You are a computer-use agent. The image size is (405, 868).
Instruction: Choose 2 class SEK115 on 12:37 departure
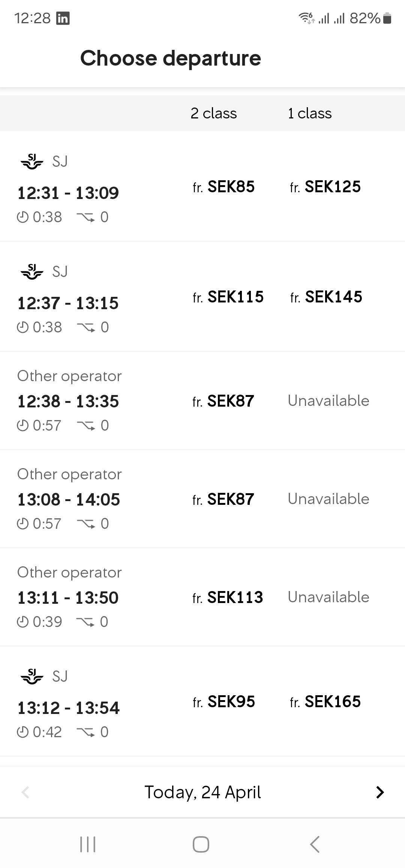point(228,297)
